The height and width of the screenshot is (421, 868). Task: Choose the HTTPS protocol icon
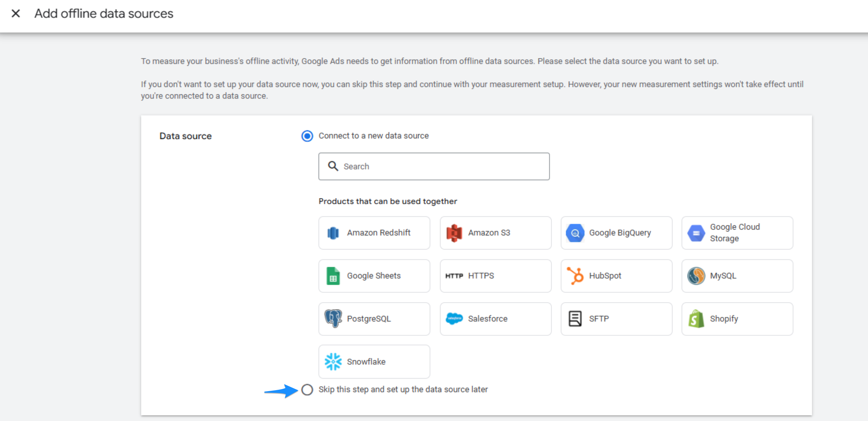[x=454, y=276]
